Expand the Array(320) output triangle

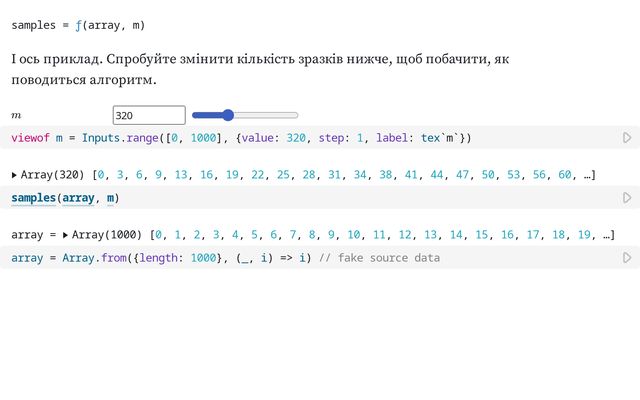tap(14, 175)
